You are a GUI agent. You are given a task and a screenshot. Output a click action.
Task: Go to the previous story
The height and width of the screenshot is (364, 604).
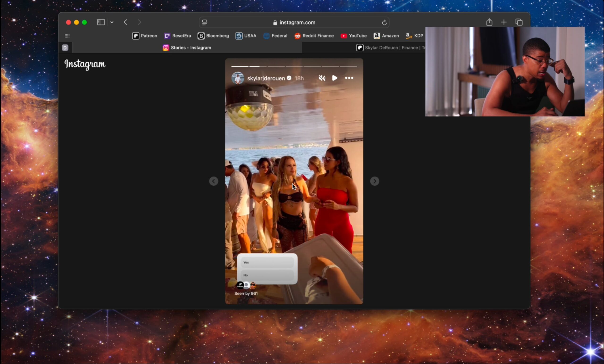click(214, 181)
